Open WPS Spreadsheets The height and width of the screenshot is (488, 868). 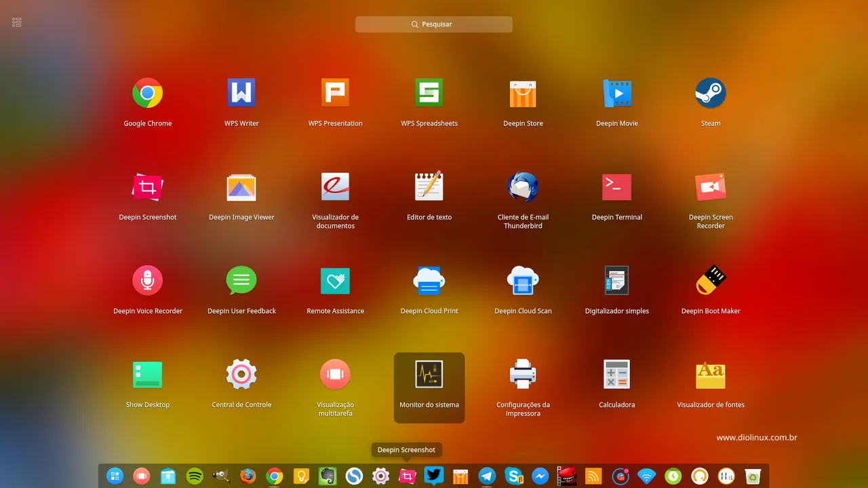pyautogui.click(x=429, y=94)
